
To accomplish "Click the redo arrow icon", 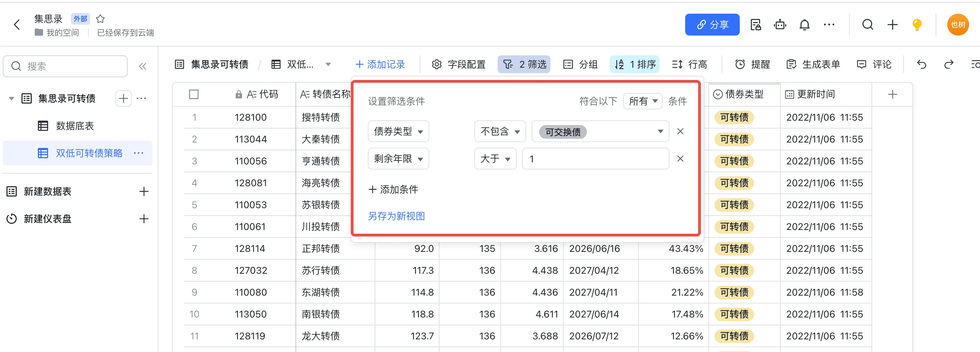I will click(948, 64).
